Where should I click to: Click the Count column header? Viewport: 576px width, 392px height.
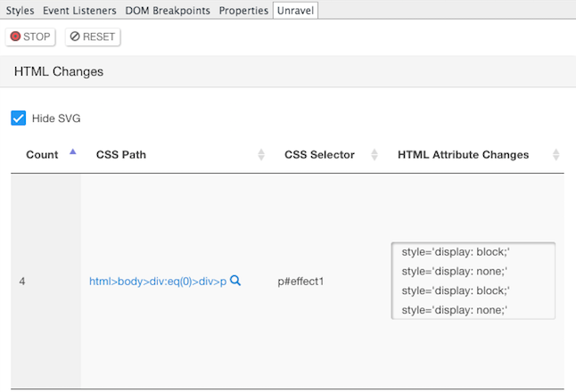42,155
